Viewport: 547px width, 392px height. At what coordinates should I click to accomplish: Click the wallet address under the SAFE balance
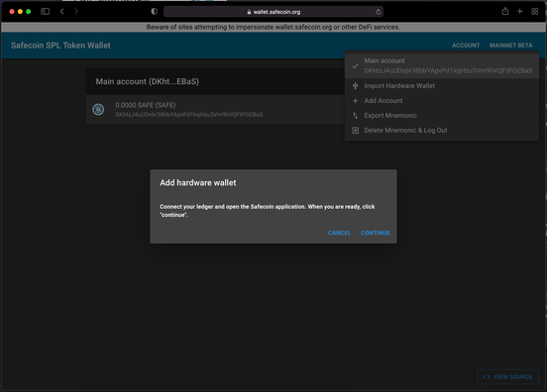pyautogui.click(x=189, y=115)
